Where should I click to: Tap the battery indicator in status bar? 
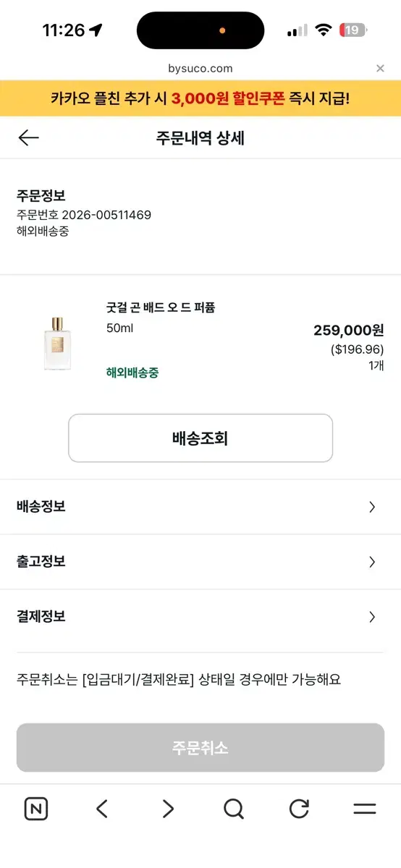(x=354, y=30)
